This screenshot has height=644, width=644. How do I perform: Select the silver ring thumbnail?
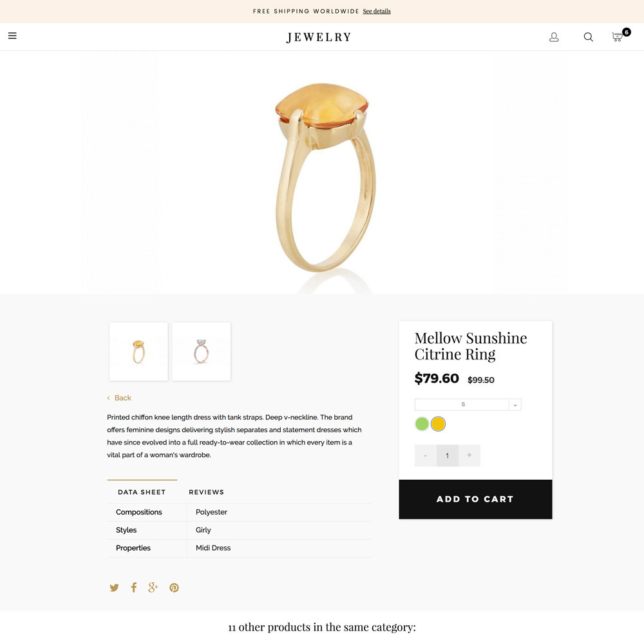pyautogui.click(x=201, y=351)
